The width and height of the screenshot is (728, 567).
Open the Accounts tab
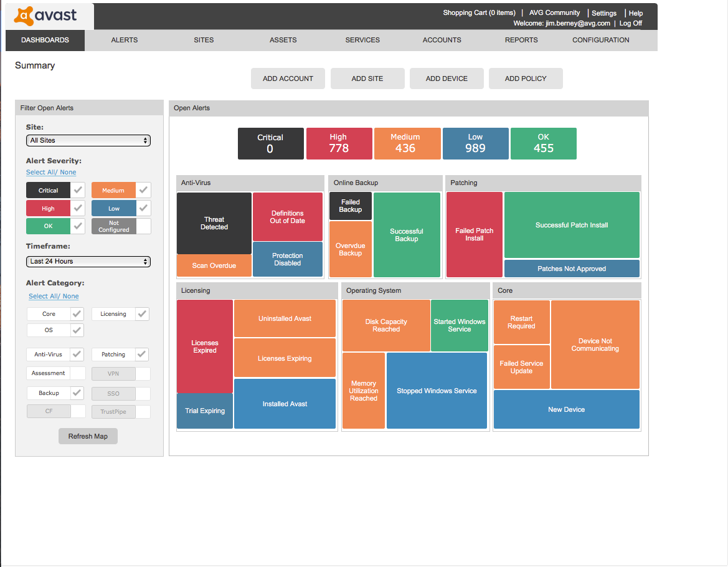[x=442, y=40]
